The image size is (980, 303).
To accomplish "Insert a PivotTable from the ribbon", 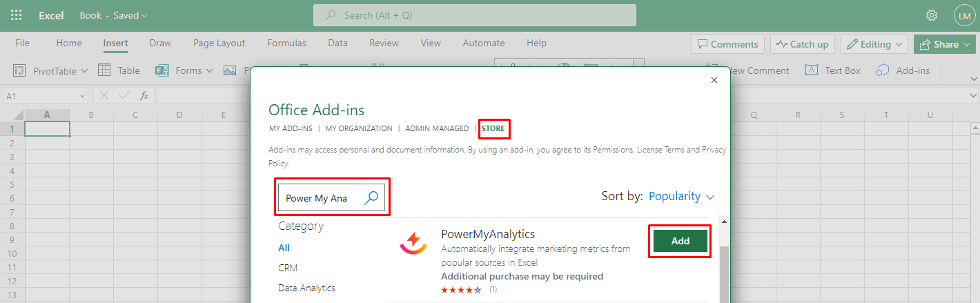I will 51,70.
